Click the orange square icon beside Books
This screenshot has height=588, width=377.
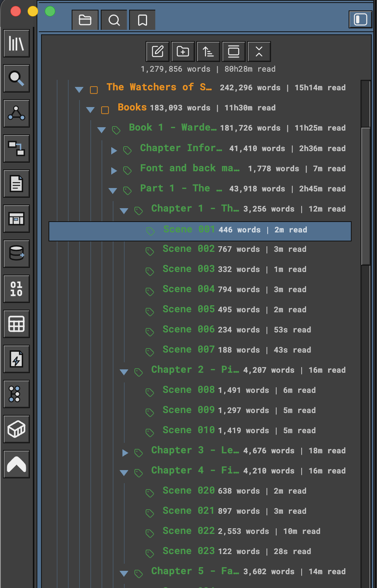(105, 110)
